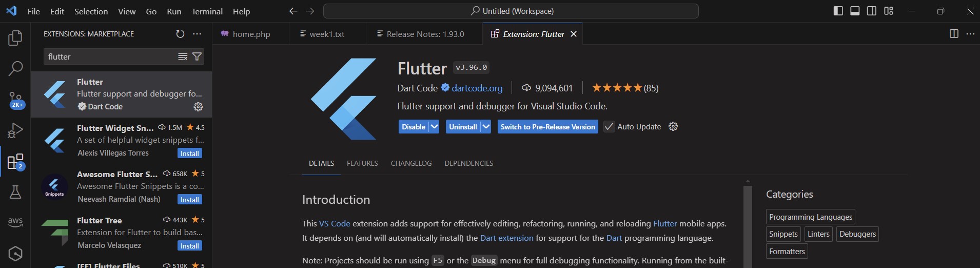Open the Run and Debug view
Image resolution: width=980 pixels, height=268 pixels.
15,130
